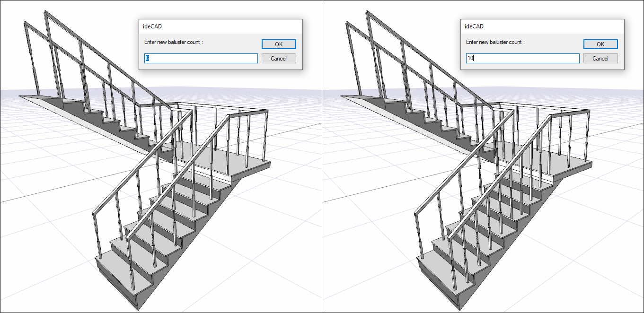Click OK in the dialog with value 6

(x=279, y=44)
